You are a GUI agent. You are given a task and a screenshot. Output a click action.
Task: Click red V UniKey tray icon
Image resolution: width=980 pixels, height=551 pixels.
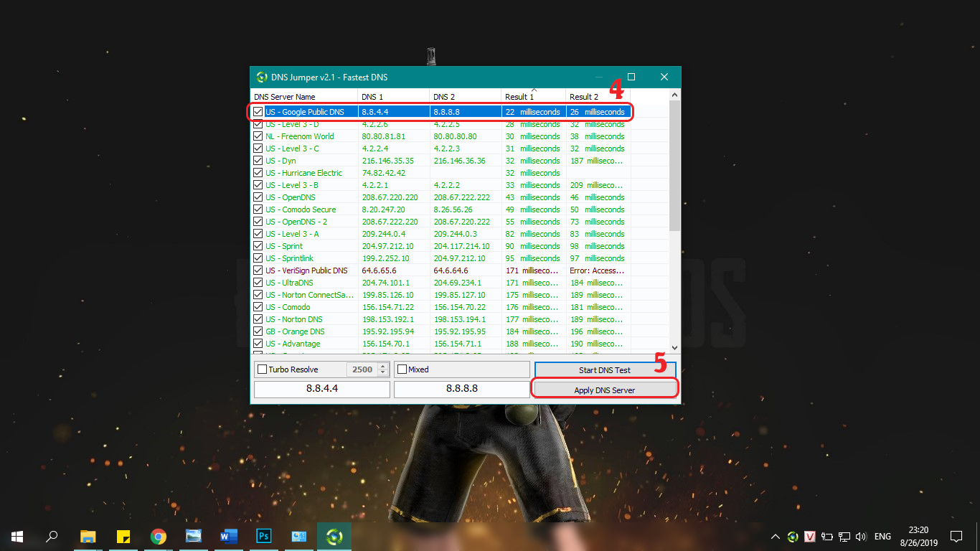click(x=810, y=536)
